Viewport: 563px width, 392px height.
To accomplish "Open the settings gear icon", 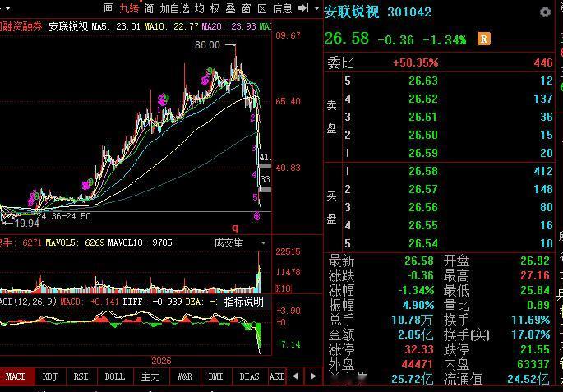I will pyautogui.click(x=545, y=12).
